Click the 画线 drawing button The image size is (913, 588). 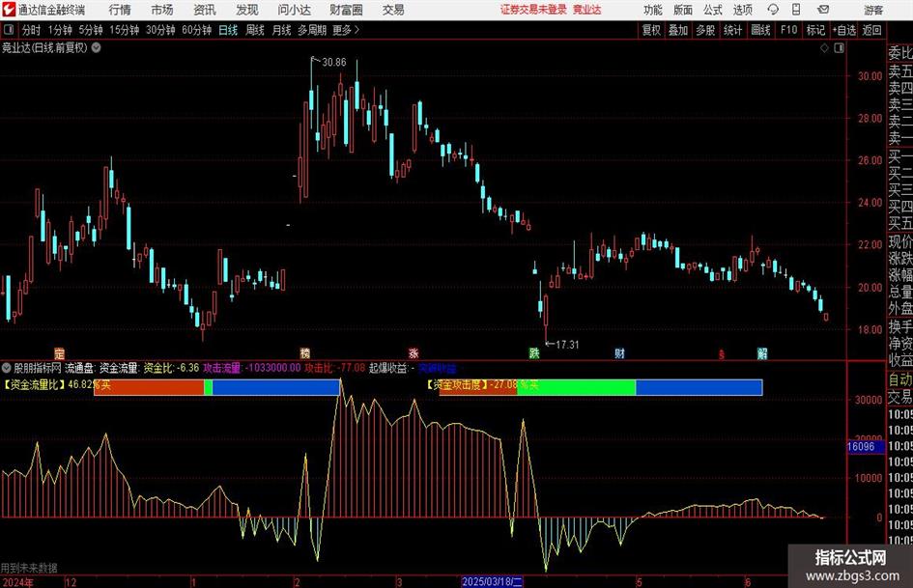[760, 30]
